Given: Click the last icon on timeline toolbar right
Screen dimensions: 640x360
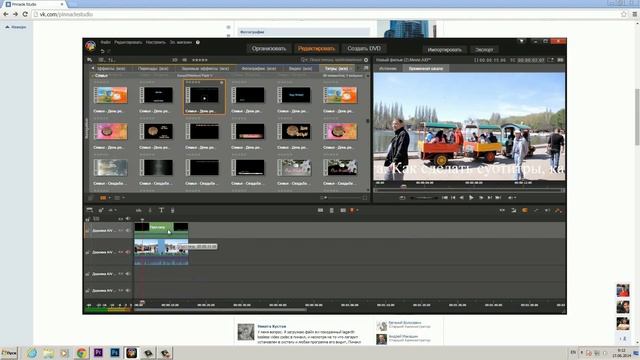Looking at the screenshot, I should (x=558, y=210).
